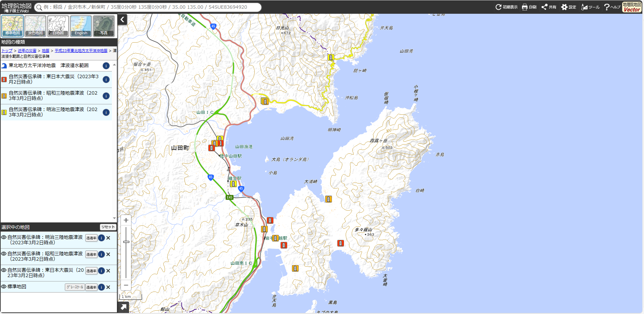Select the 標準地図 basemap thumbnail
The height and width of the screenshot is (314, 644).
(12, 26)
